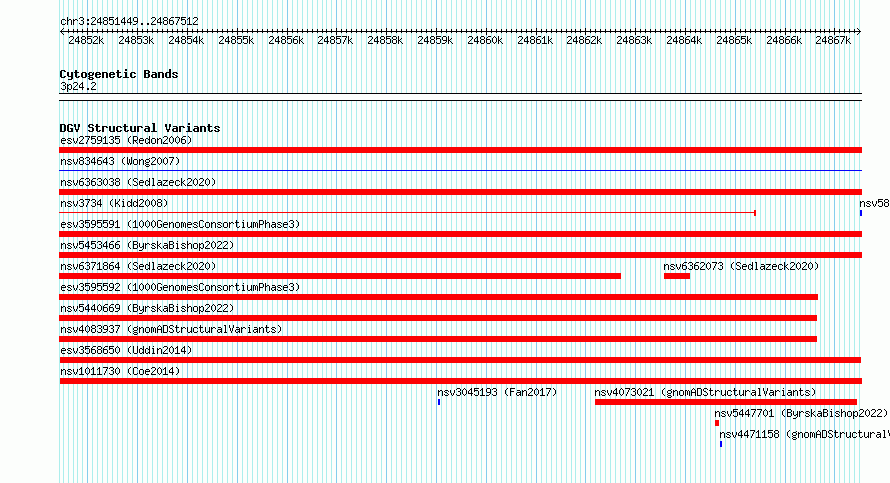This screenshot has width=890, height=483.
Task: Click the small red marker under nsv5447701
Action: 717,423
